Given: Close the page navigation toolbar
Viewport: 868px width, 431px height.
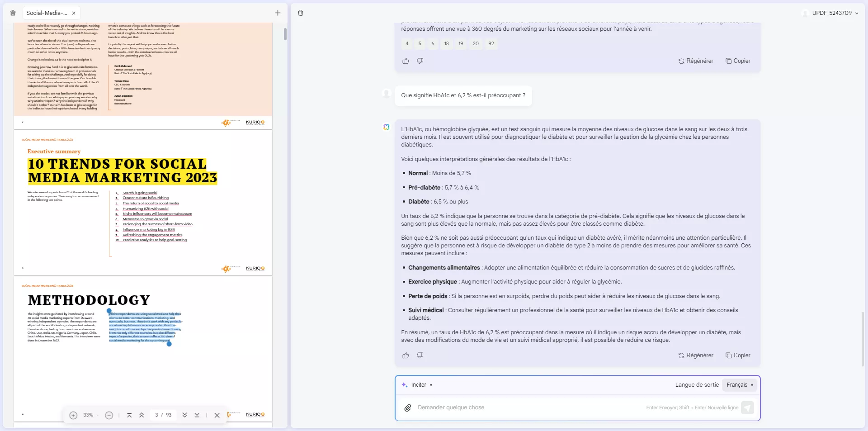Looking at the screenshot, I should coord(217,415).
